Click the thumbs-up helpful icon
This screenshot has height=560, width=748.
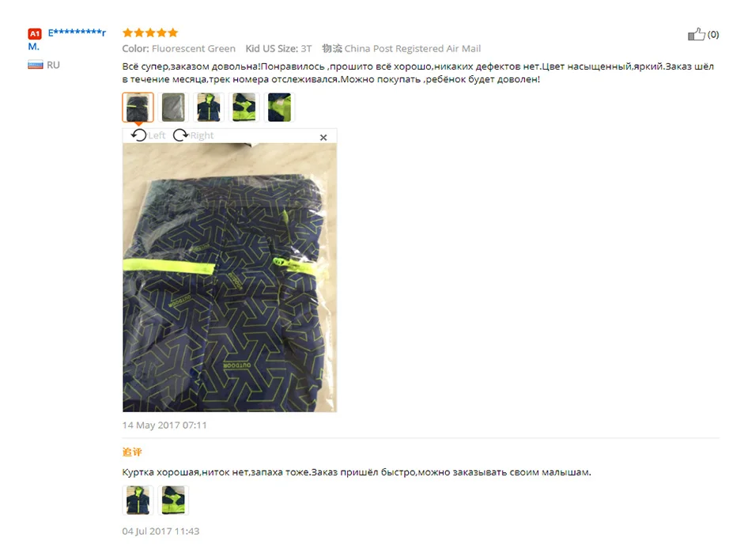click(x=696, y=34)
